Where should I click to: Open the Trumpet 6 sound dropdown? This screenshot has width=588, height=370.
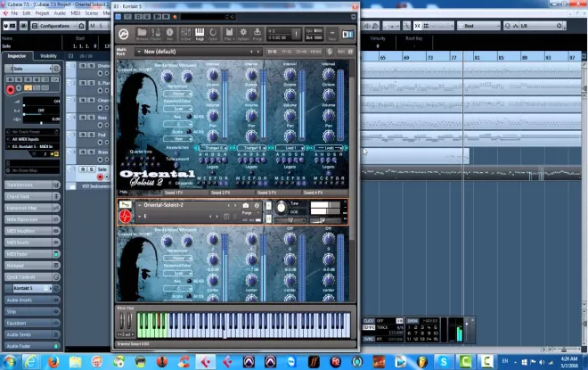214,148
